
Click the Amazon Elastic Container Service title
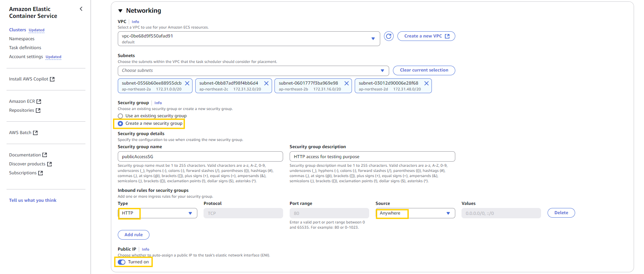(x=33, y=12)
